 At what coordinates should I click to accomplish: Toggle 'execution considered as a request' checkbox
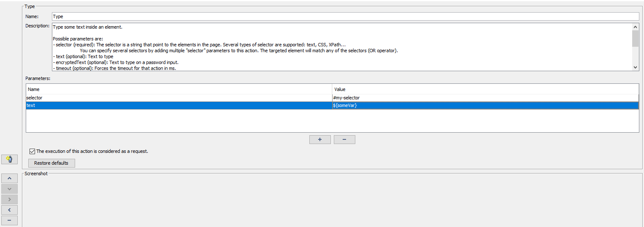[x=32, y=151]
